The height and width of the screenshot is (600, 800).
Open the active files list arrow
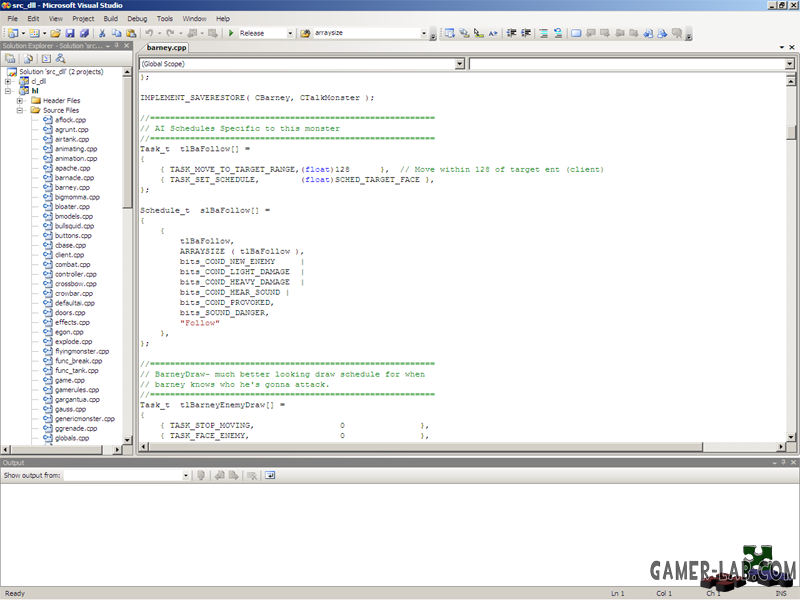pos(782,47)
